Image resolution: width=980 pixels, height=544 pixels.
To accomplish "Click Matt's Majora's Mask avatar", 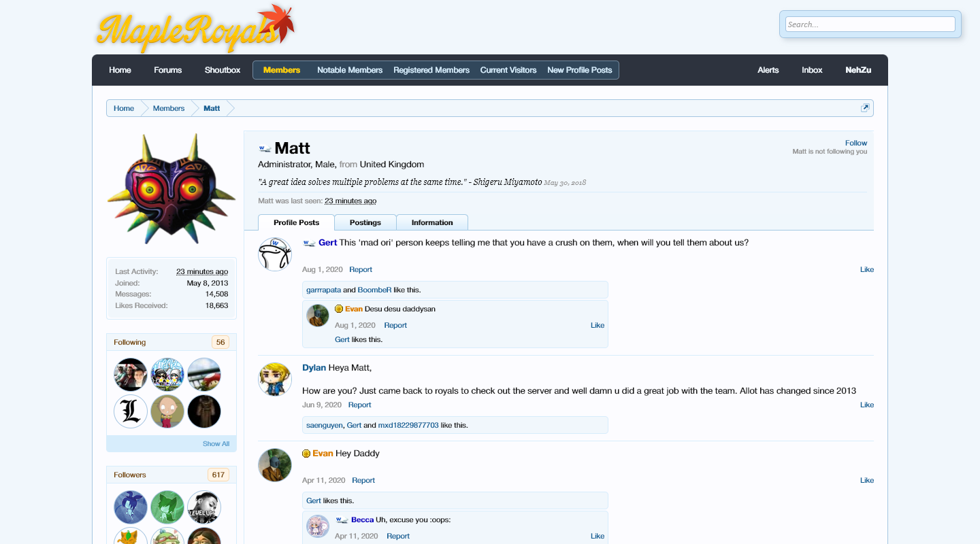I will (x=162, y=188).
